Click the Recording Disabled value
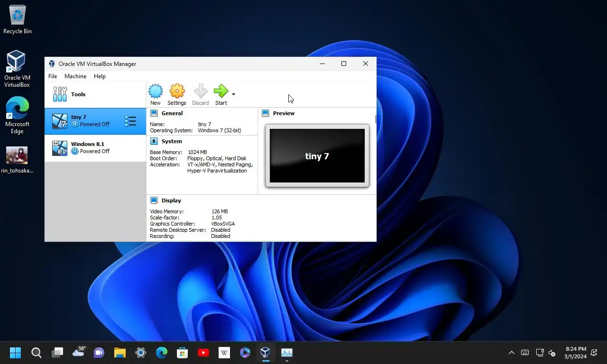The image size is (607, 364). (x=221, y=236)
